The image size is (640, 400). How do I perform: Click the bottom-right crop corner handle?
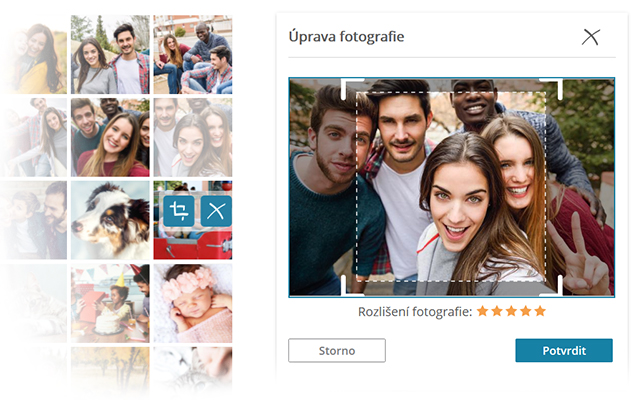tap(557, 290)
